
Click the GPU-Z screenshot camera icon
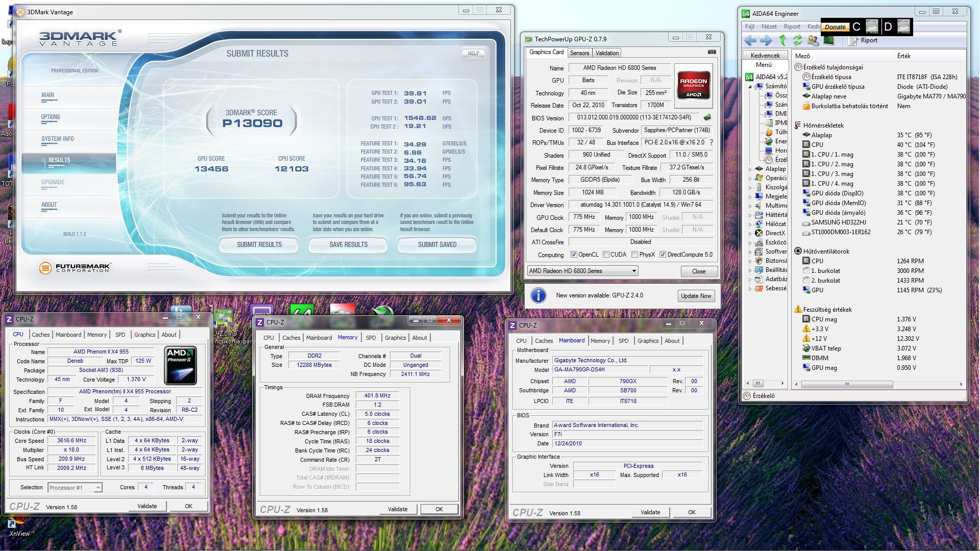pyautogui.click(x=712, y=52)
